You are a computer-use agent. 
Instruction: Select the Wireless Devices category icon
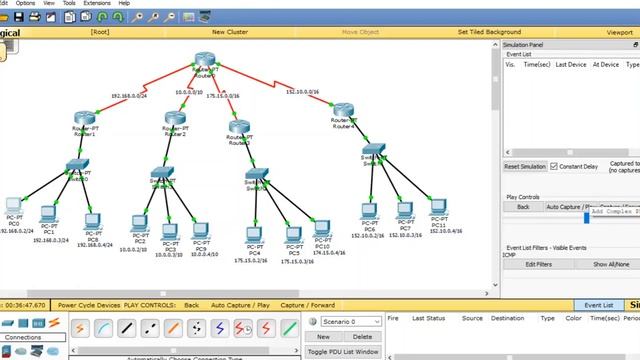coord(38,323)
